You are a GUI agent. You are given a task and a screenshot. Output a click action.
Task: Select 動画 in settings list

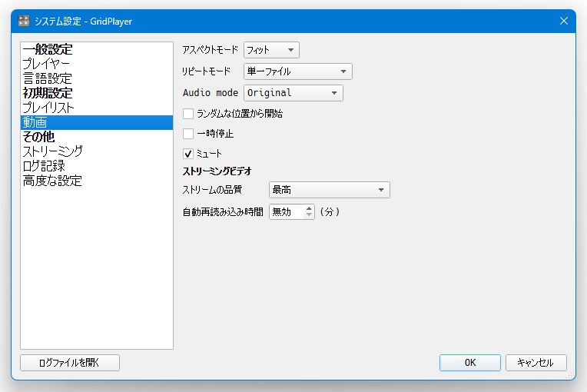(x=97, y=122)
